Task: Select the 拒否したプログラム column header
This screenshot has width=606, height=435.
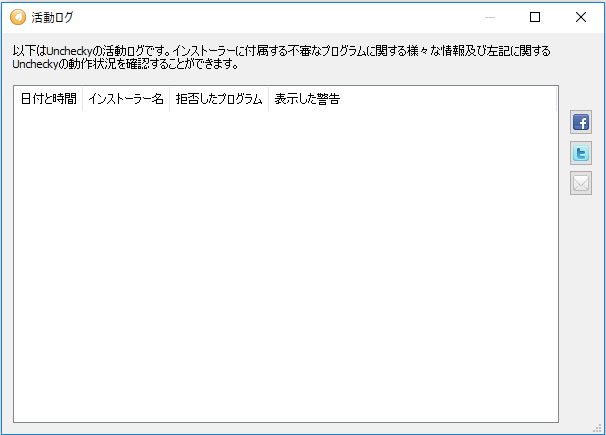Action: [219, 100]
